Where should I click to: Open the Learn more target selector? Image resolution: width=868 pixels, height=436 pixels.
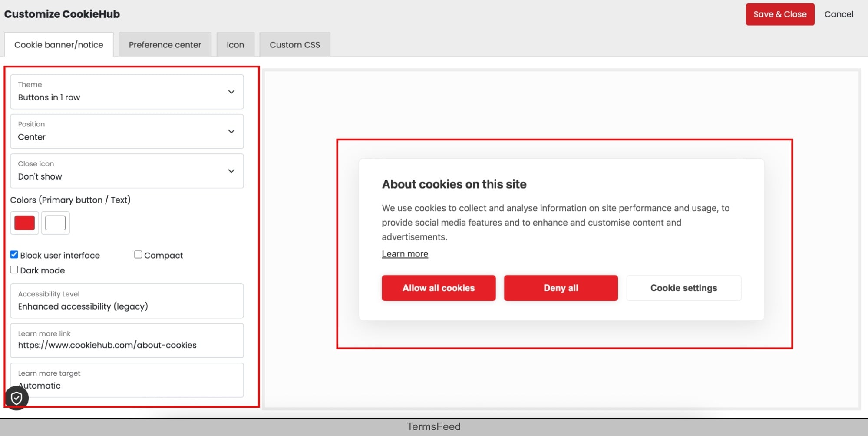(x=127, y=380)
